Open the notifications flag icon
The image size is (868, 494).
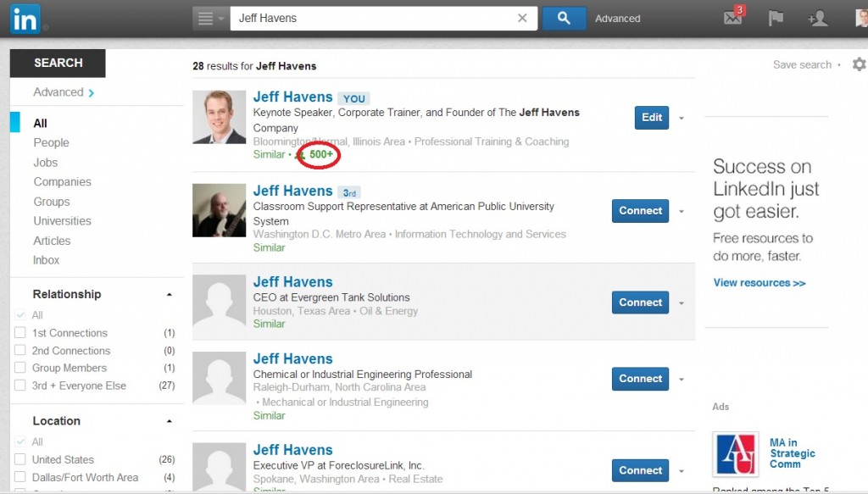point(775,18)
